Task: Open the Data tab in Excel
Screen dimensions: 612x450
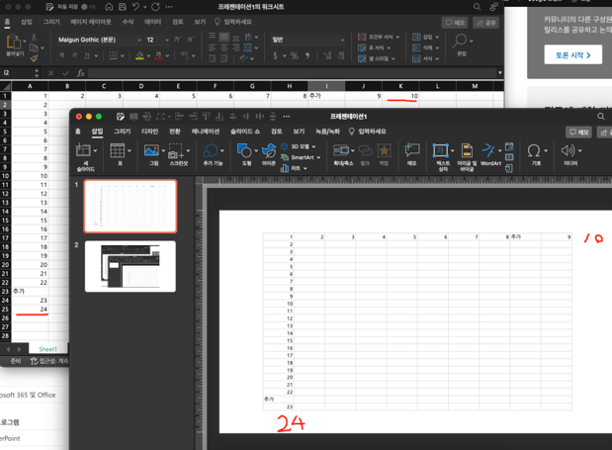Action: click(153, 22)
